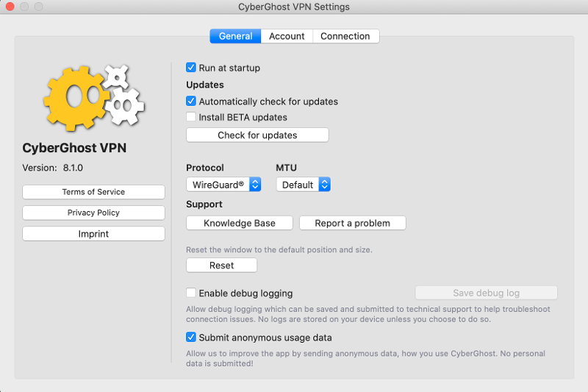Expand the MTU Default dropdown
The width and height of the screenshot is (588, 392).
click(x=303, y=185)
